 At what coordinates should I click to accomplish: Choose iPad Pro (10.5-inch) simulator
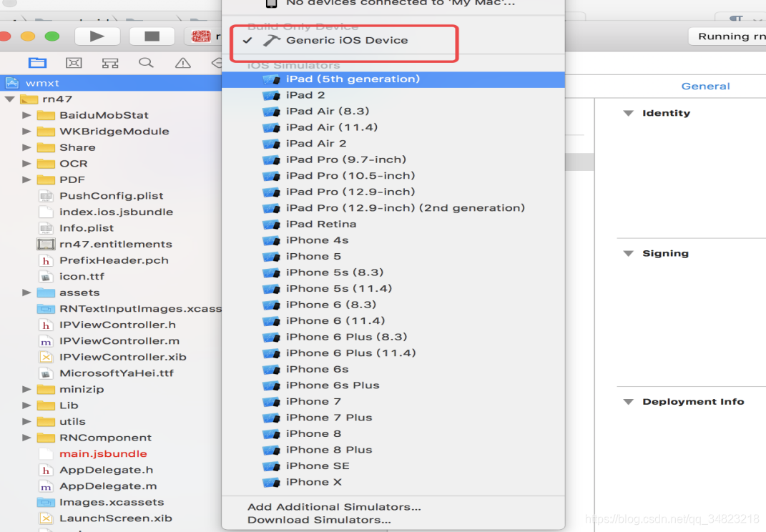point(393,176)
